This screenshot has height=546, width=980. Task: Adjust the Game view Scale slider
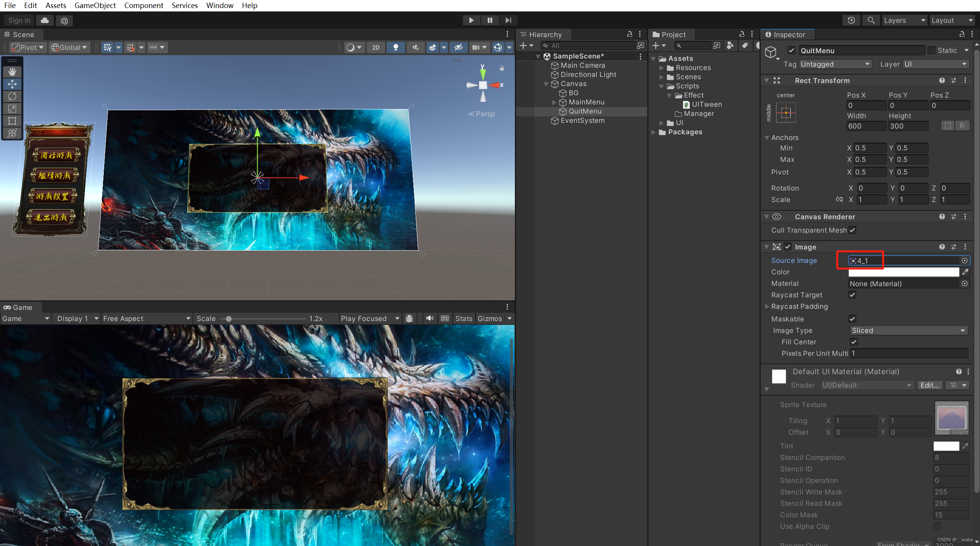[x=263, y=319]
